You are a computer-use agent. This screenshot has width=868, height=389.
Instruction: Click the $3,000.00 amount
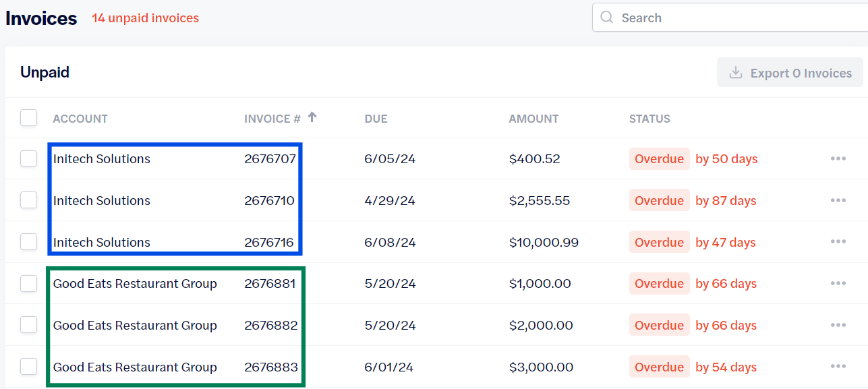[541, 367]
